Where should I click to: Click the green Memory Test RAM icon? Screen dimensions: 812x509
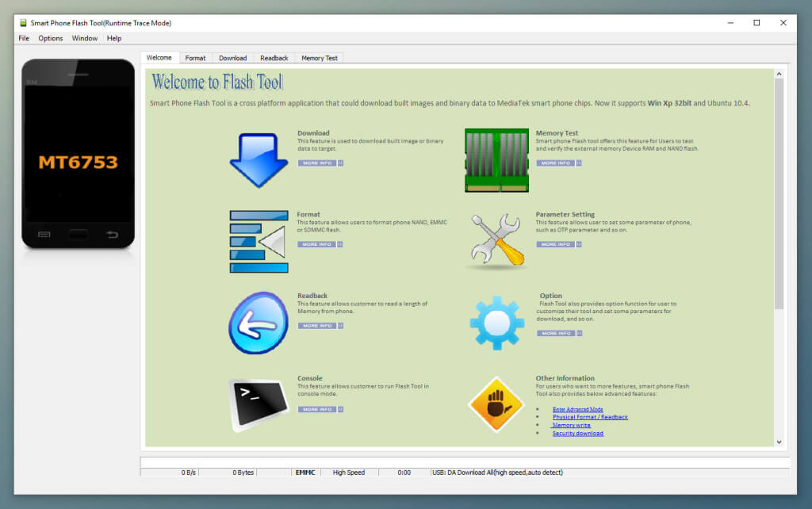tap(496, 160)
